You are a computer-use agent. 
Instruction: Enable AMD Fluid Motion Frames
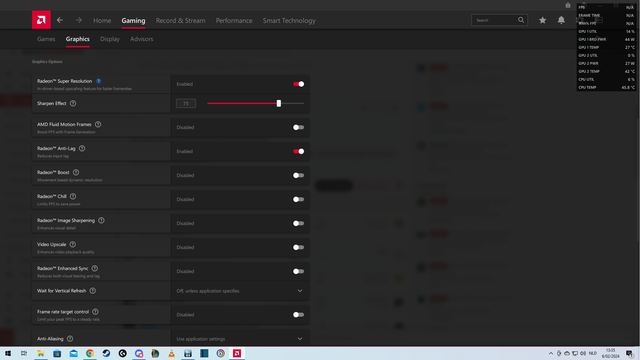[298, 127]
